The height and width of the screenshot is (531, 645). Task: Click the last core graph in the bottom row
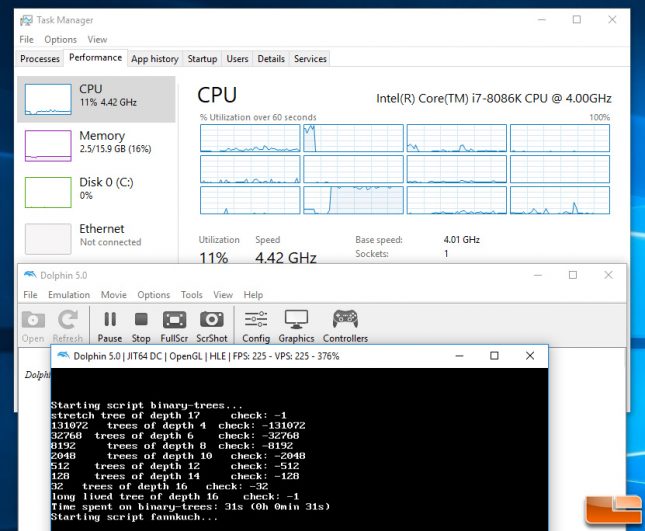560,200
